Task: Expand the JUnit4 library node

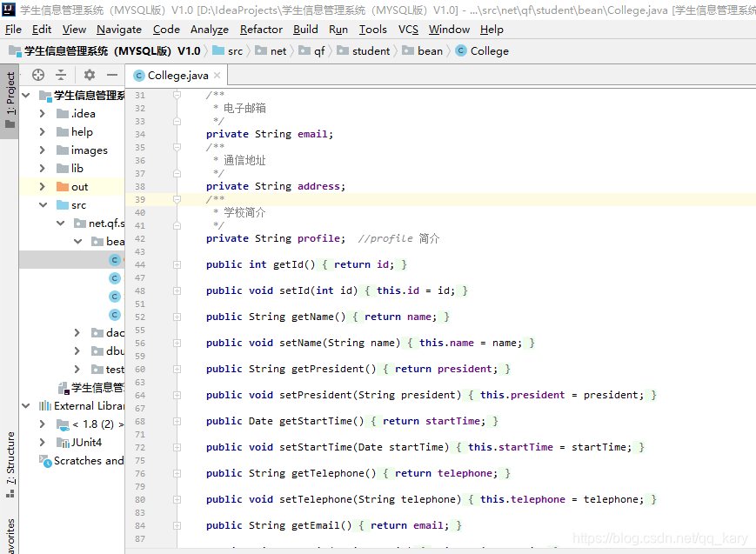Action: click(43, 442)
